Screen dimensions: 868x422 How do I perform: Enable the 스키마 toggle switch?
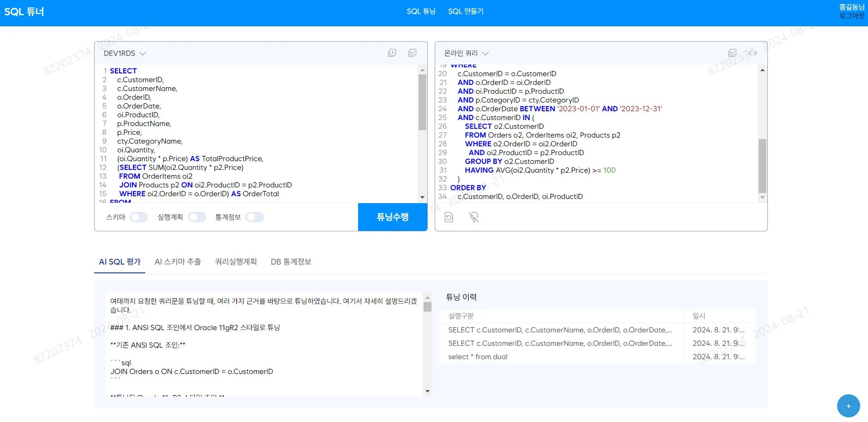click(139, 217)
